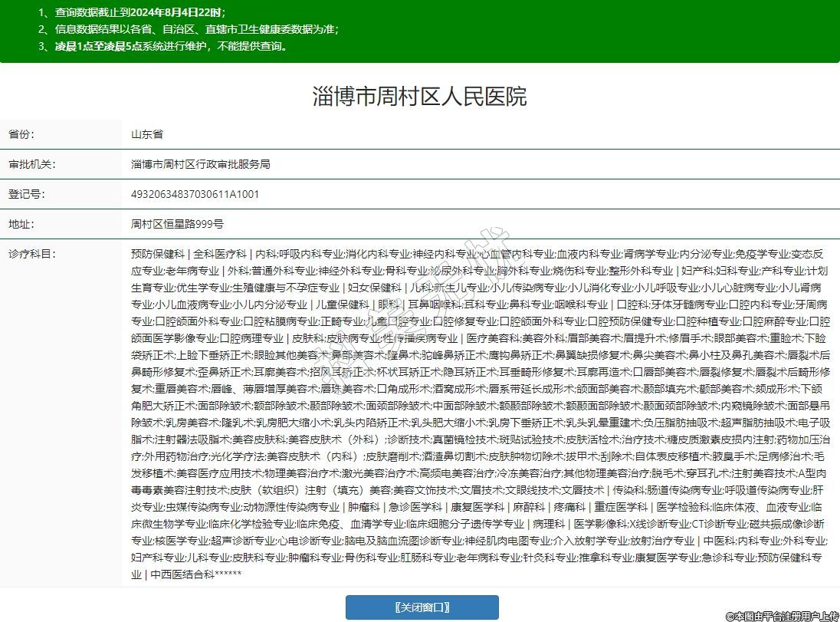
Task: Select the 省份 field label
Action: pyautogui.click(x=21, y=134)
